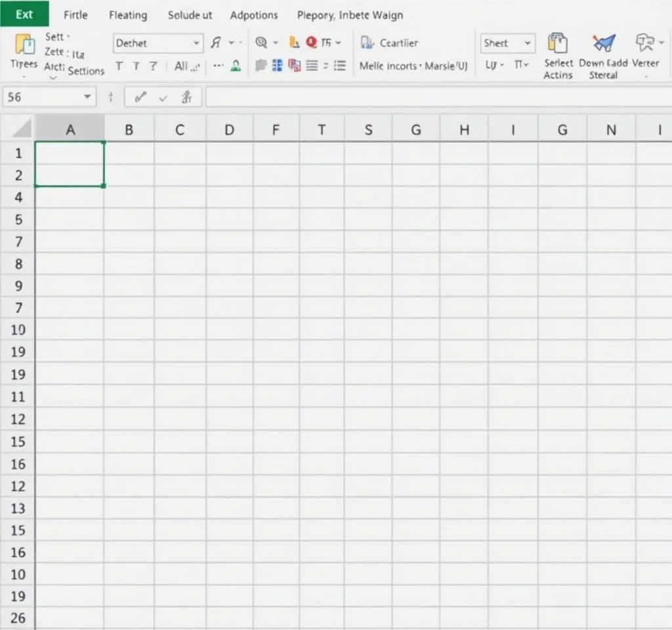Select the column D header
672x630 pixels.
229,130
